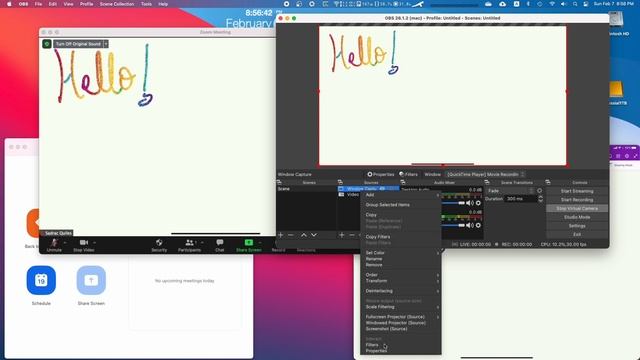This screenshot has height=360, width=640.
Task: Expand the Add submenu in context menu
Action: 400,195
